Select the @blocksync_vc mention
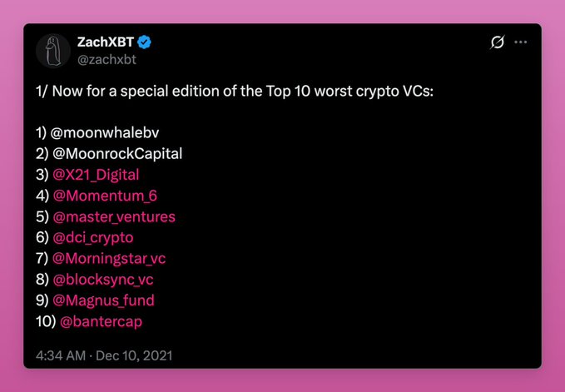The width and height of the screenshot is (565, 392). tap(103, 280)
